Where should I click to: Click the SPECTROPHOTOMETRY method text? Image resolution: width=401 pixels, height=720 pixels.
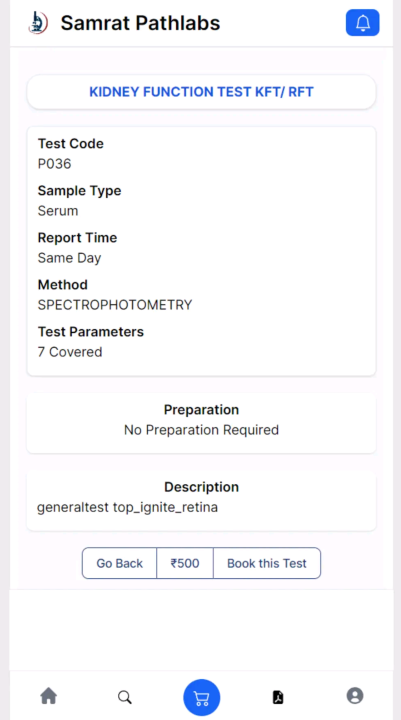pyautogui.click(x=115, y=305)
